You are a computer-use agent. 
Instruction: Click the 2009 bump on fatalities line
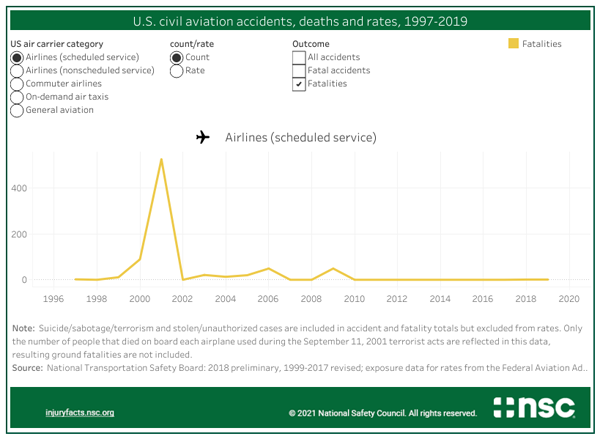pos(333,269)
